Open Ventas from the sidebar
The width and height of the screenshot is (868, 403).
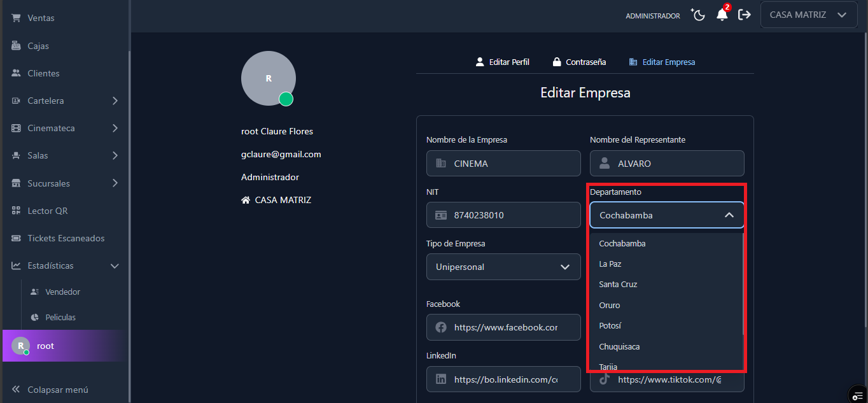click(41, 18)
